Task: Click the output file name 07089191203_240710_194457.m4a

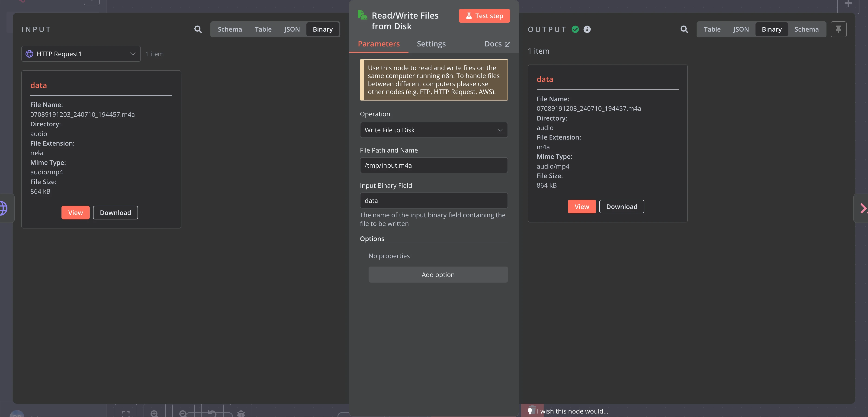Action: [589, 108]
